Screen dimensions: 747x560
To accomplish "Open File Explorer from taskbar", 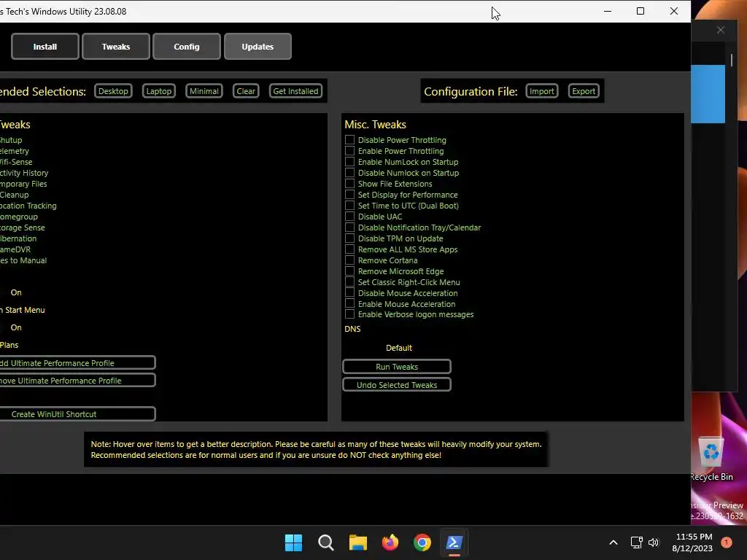I will click(x=357, y=542).
